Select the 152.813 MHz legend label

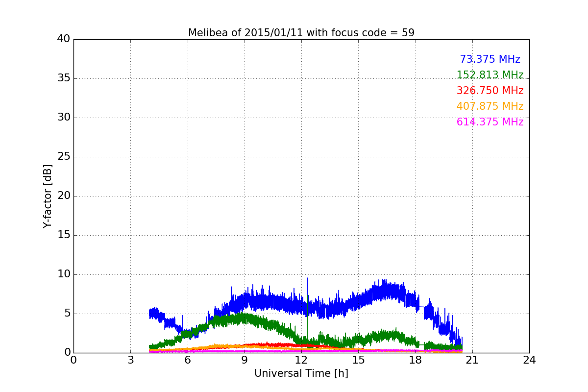coord(490,75)
